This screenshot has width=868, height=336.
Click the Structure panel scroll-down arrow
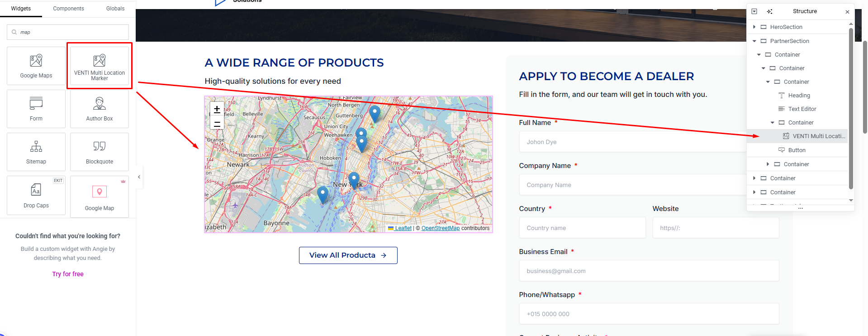(851, 200)
